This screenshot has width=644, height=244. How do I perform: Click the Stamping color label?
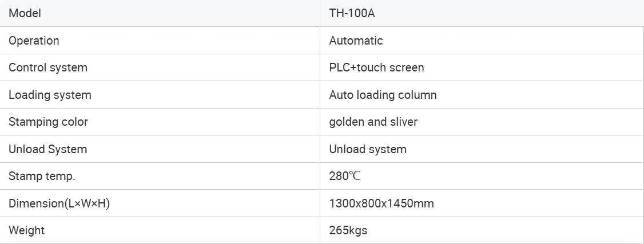[48, 122]
